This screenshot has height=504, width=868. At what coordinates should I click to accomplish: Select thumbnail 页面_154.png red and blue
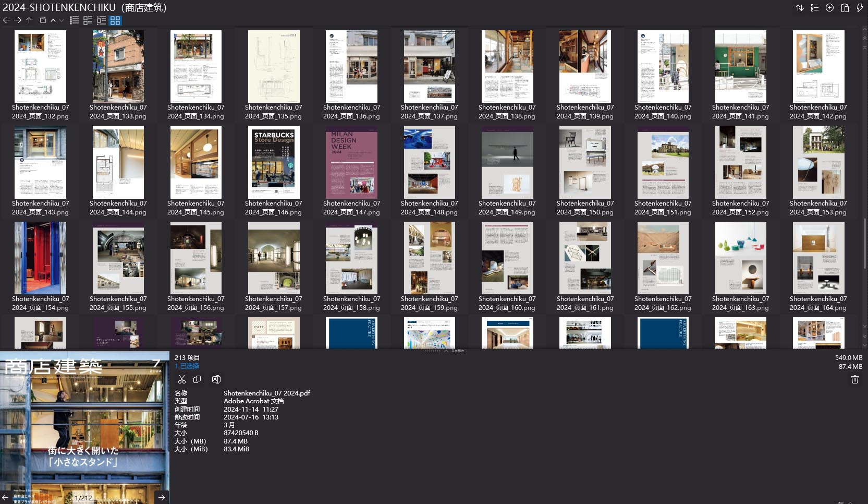pyautogui.click(x=41, y=258)
